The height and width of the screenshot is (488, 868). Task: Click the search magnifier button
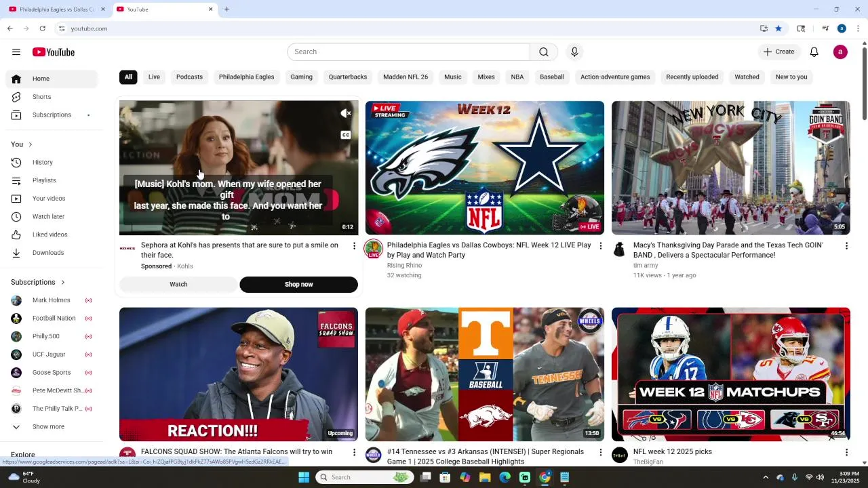coord(544,52)
